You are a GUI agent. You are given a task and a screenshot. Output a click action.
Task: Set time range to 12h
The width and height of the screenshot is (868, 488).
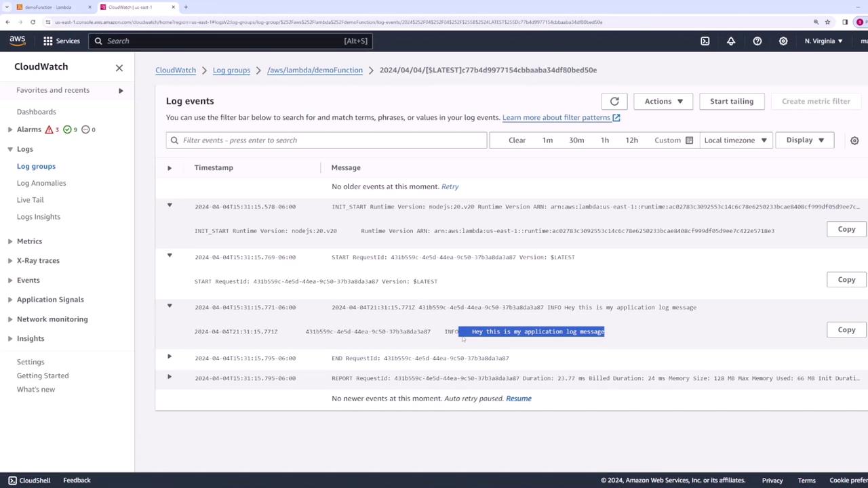[631, 140]
